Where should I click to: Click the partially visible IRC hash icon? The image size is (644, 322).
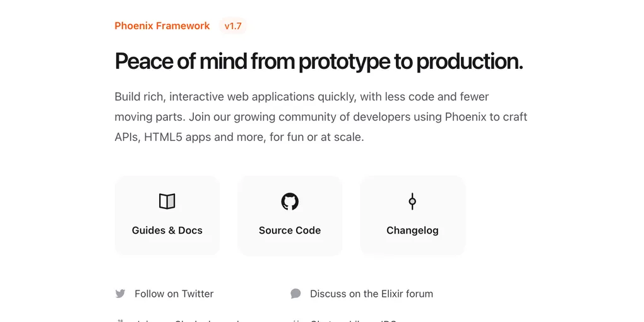pyautogui.click(x=295, y=321)
